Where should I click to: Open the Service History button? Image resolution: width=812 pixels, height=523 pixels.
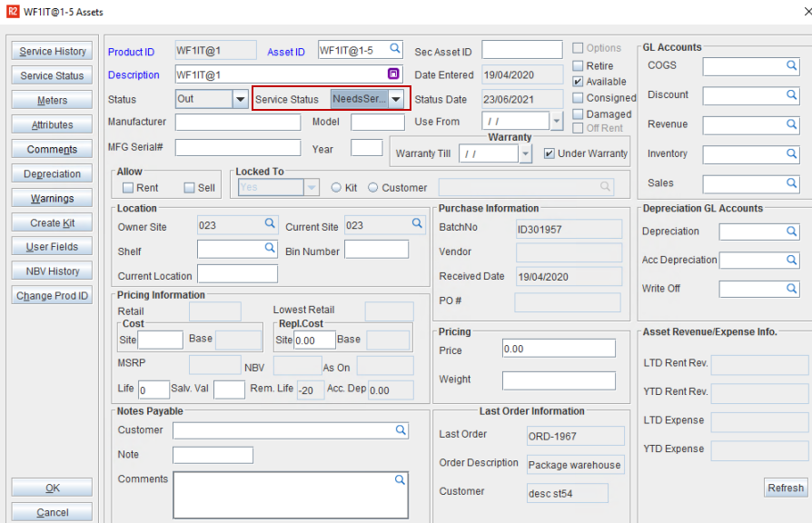tap(53, 52)
